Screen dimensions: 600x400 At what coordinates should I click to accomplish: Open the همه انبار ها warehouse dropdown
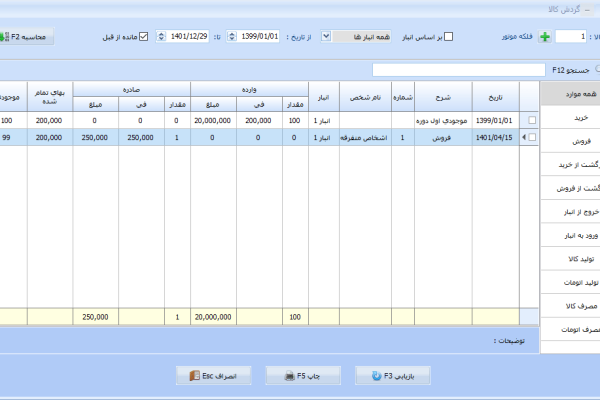(x=326, y=37)
